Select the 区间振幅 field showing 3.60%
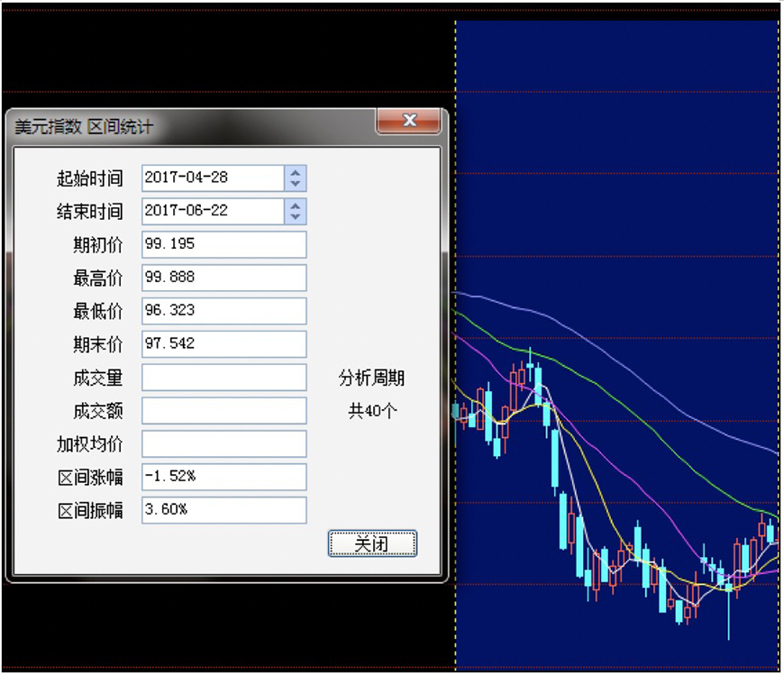 pos(223,510)
